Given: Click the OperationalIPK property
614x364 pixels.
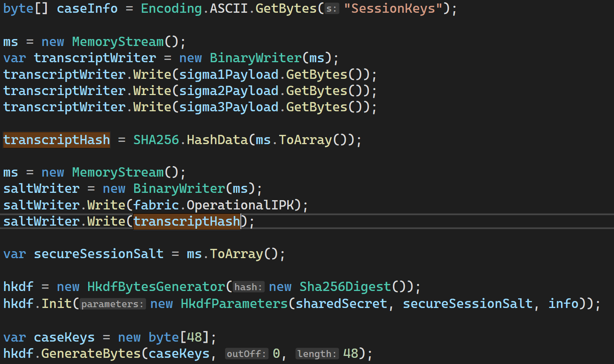Looking at the screenshot, I should point(240,205).
